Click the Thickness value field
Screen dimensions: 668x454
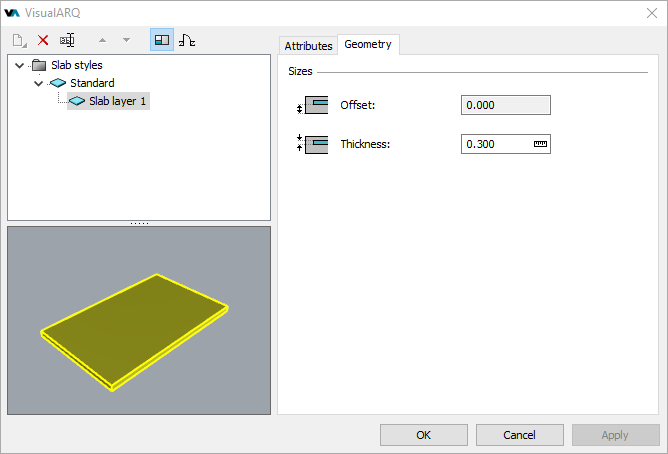506,144
